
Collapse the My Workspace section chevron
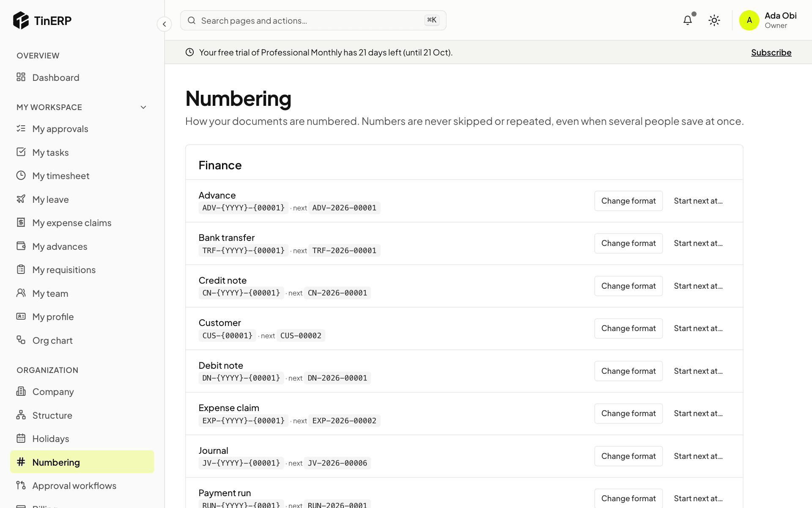coord(143,108)
